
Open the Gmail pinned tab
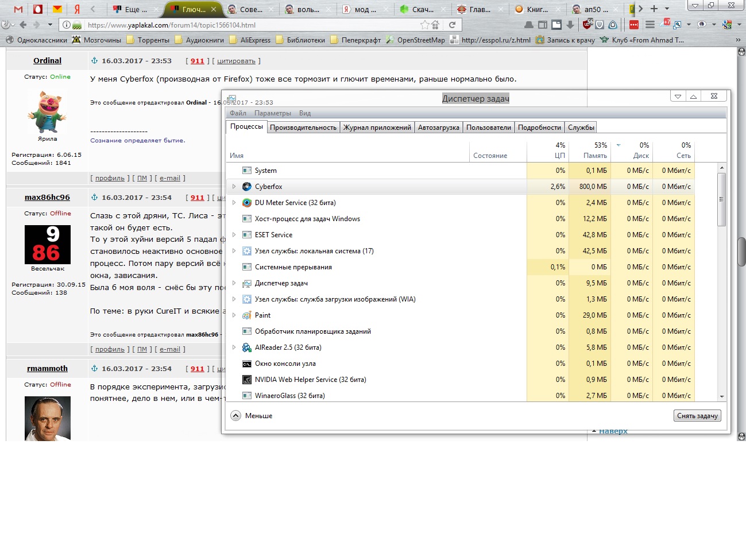point(18,9)
